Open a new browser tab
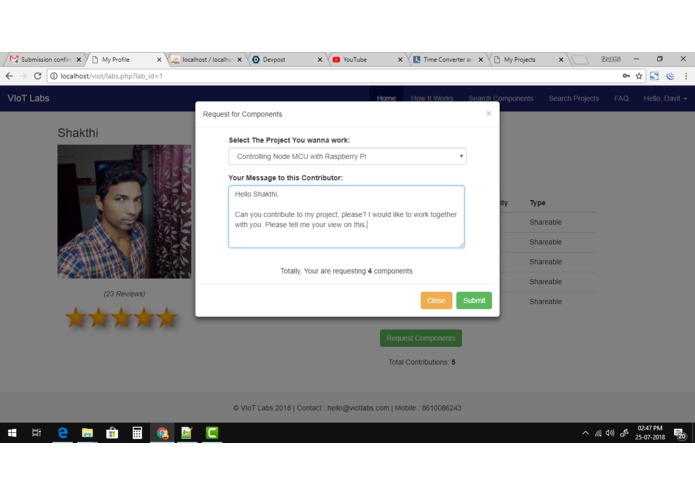Screen dimensions: 695x494 click(x=580, y=60)
